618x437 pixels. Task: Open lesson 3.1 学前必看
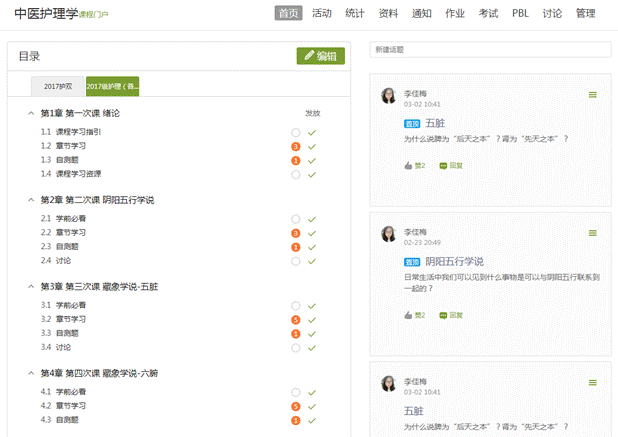click(63, 305)
